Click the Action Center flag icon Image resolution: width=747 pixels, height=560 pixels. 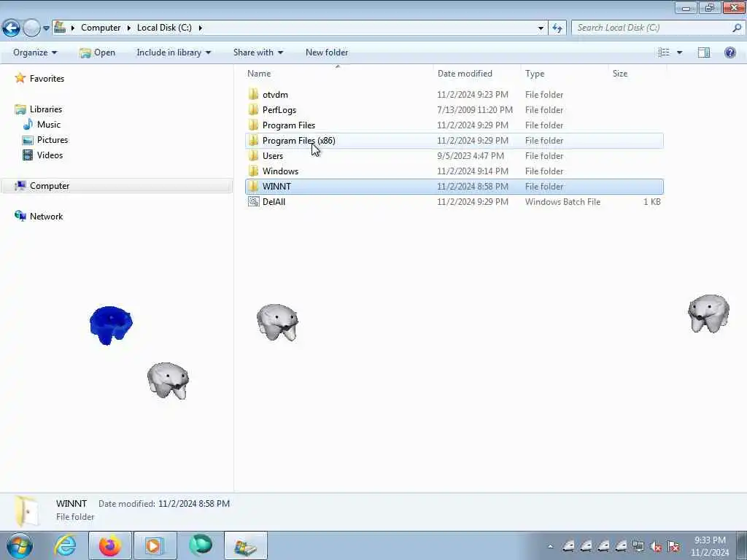point(673,546)
